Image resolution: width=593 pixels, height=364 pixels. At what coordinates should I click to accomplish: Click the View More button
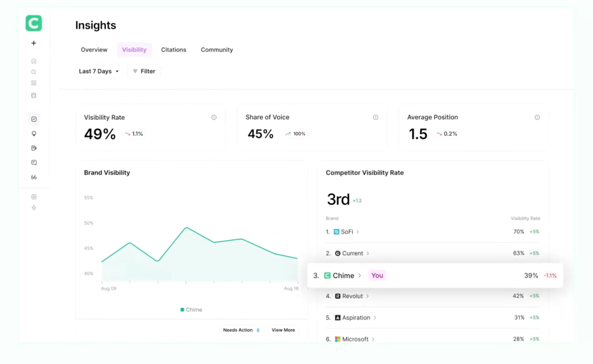tap(283, 330)
